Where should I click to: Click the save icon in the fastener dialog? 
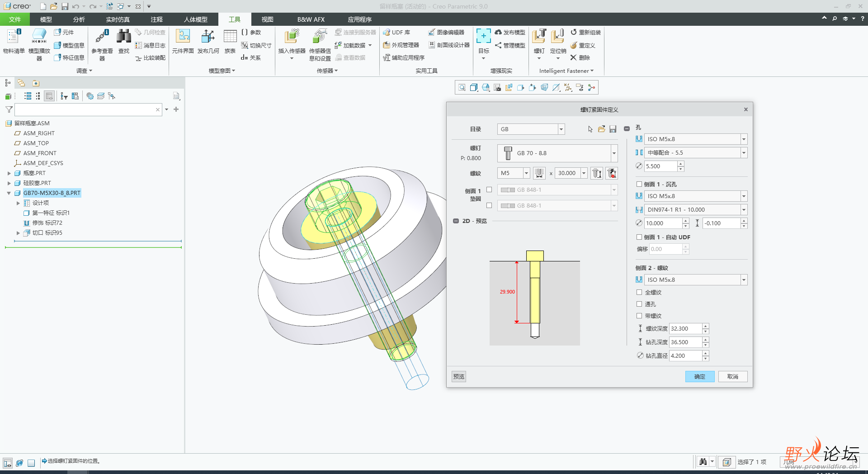[613, 129]
